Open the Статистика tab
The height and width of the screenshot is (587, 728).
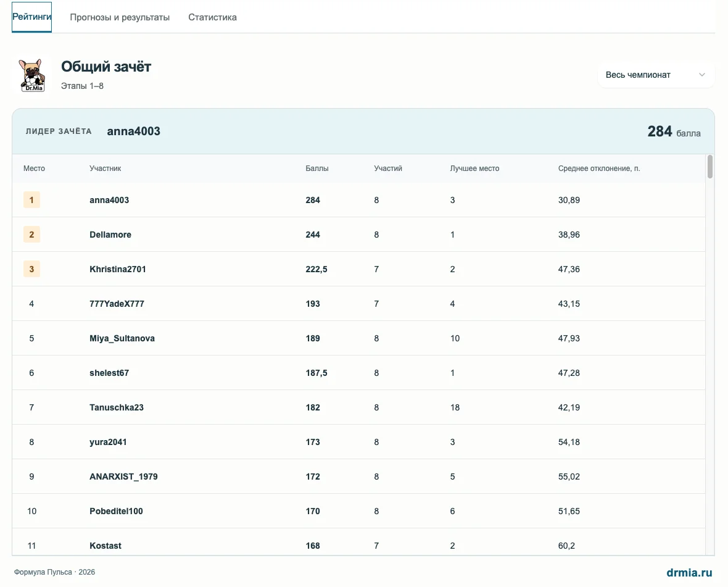212,17
